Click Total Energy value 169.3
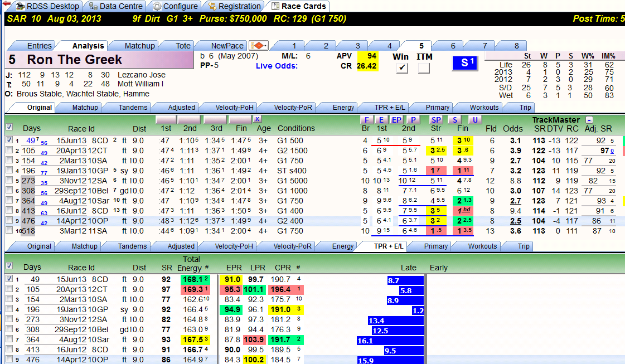This screenshot has height=364, width=625. point(195,289)
